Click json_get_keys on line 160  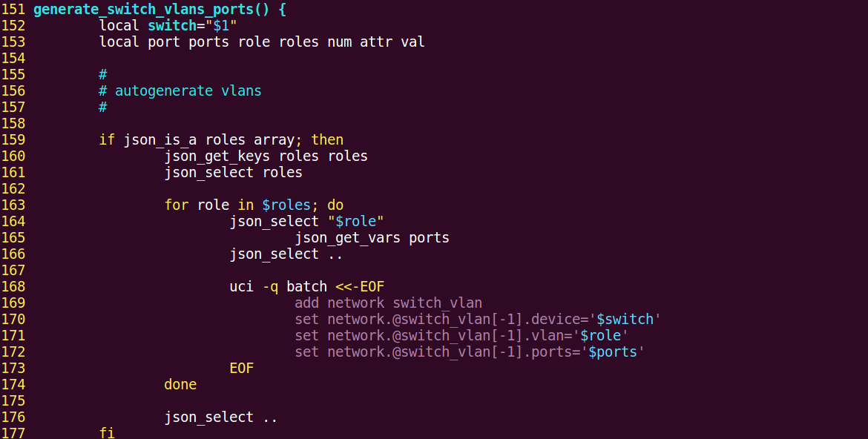pyautogui.click(x=217, y=156)
